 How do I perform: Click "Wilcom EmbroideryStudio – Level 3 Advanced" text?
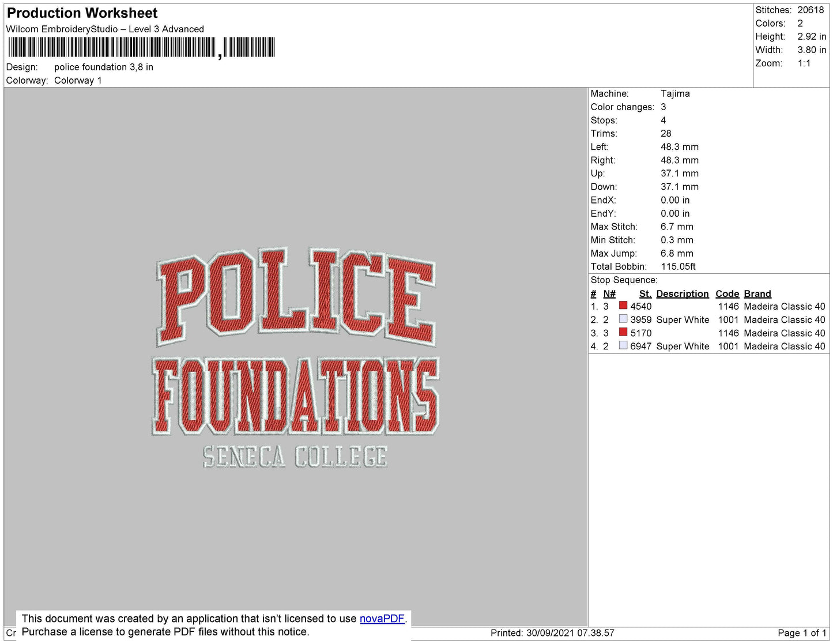[x=105, y=29]
